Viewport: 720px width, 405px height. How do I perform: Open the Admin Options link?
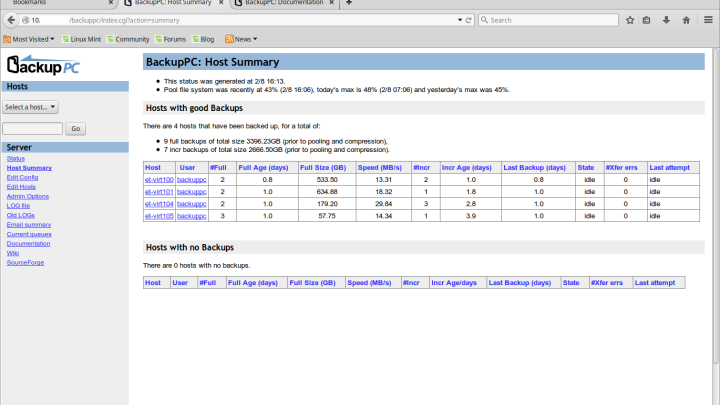(28, 196)
